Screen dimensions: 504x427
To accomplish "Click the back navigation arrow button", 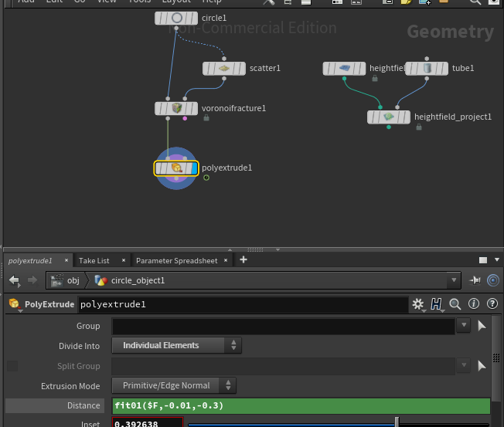I will point(15,280).
